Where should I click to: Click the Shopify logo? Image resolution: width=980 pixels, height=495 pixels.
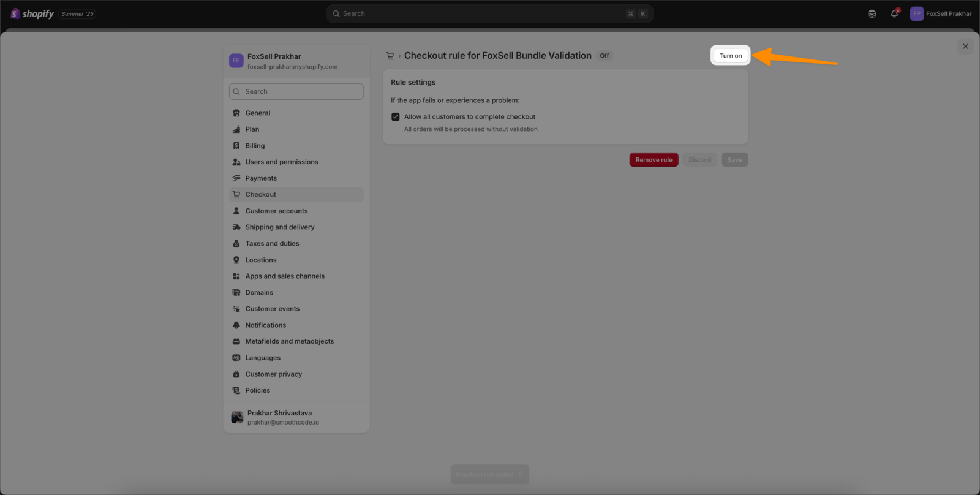[32, 13]
